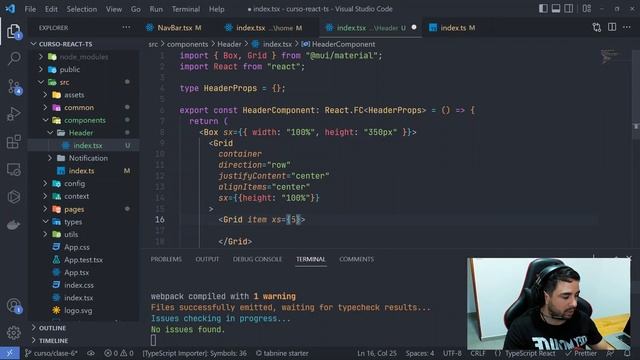Change CRLF end of line sequence
The width and height of the screenshot is (640, 360).
pos(478,353)
